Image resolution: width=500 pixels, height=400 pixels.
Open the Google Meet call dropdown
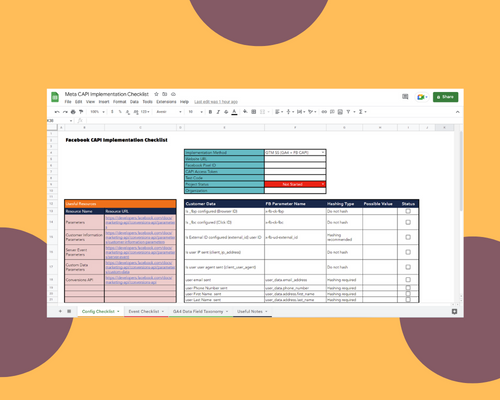point(421,97)
